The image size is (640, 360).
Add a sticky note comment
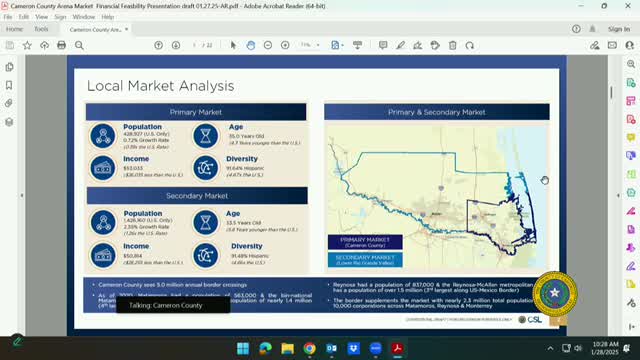pyautogui.click(x=383, y=45)
